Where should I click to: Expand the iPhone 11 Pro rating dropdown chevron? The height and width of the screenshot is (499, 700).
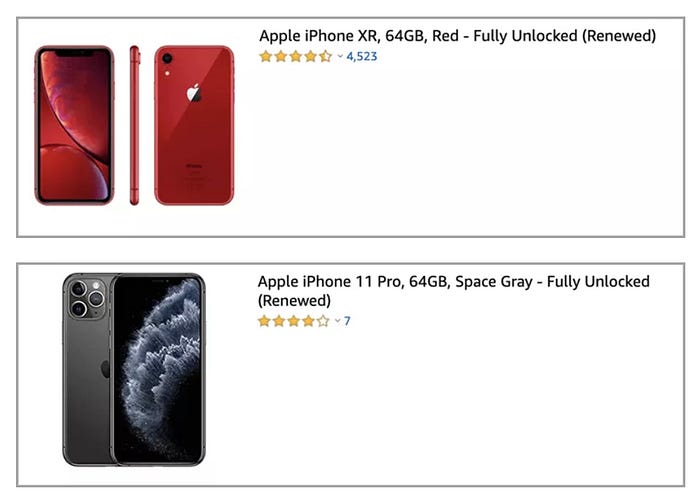tap(337, 321)
